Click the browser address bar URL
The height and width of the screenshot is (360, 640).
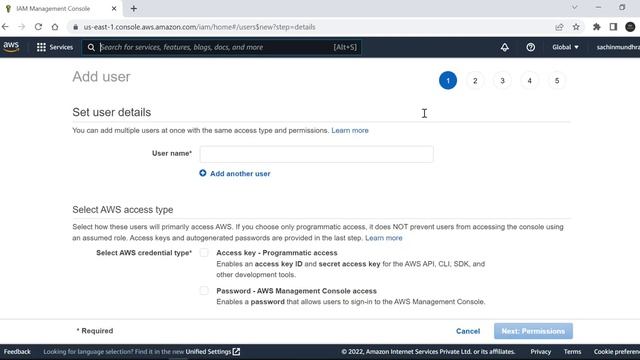click(200, 27)
